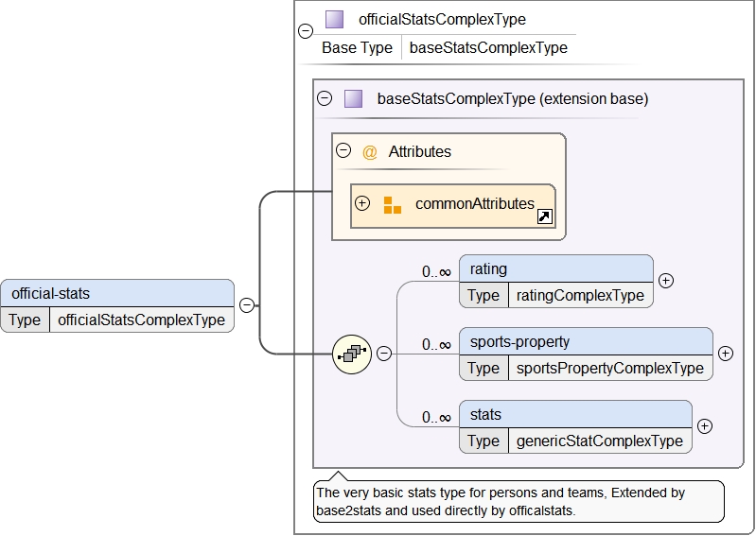Click the commonAttributes reference arrow icon
Image resolution: width=756 pixels, height=536 pixels.
(545, 217)
